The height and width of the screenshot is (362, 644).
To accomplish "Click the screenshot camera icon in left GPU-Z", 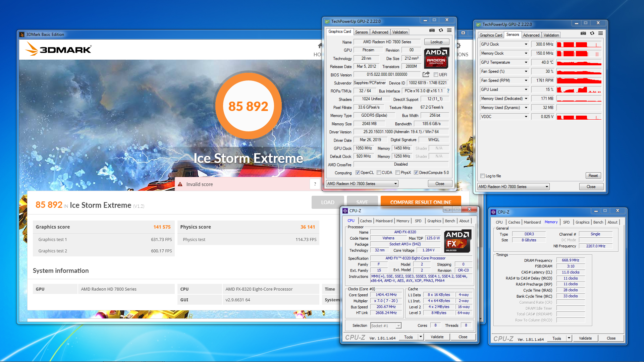I will click(432, 31).
